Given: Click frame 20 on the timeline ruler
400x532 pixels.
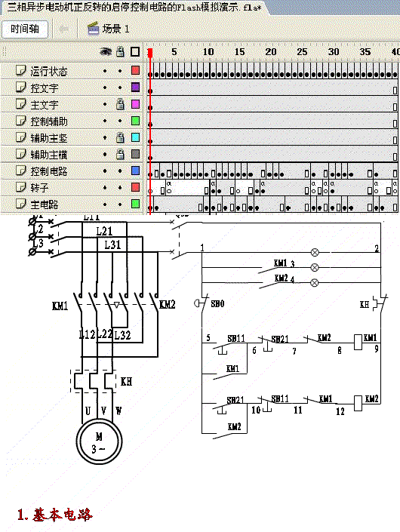Looking at the screenshot, I should (x=271, y=52).
